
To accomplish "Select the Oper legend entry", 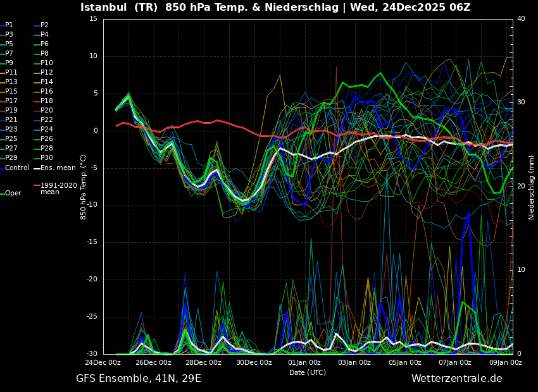I will [11, 193].
